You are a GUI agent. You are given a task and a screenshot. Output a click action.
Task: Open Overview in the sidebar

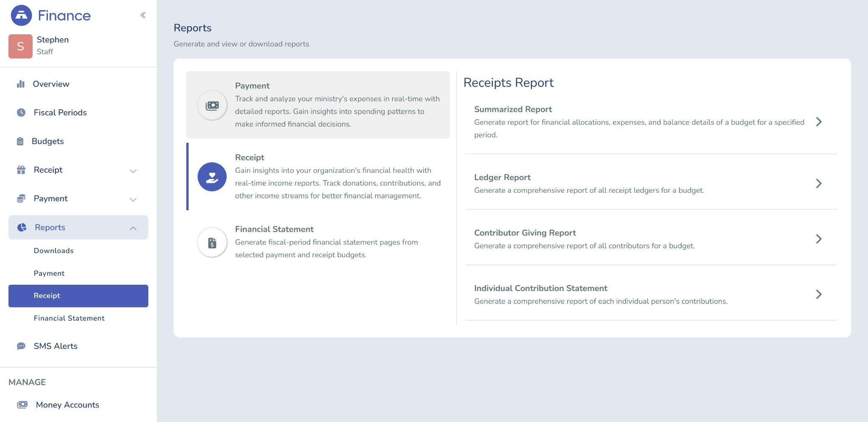[51, 84]
